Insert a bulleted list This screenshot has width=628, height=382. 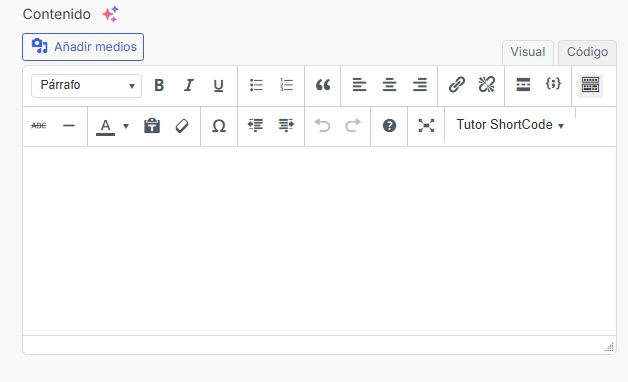click(x=256, y=85)
